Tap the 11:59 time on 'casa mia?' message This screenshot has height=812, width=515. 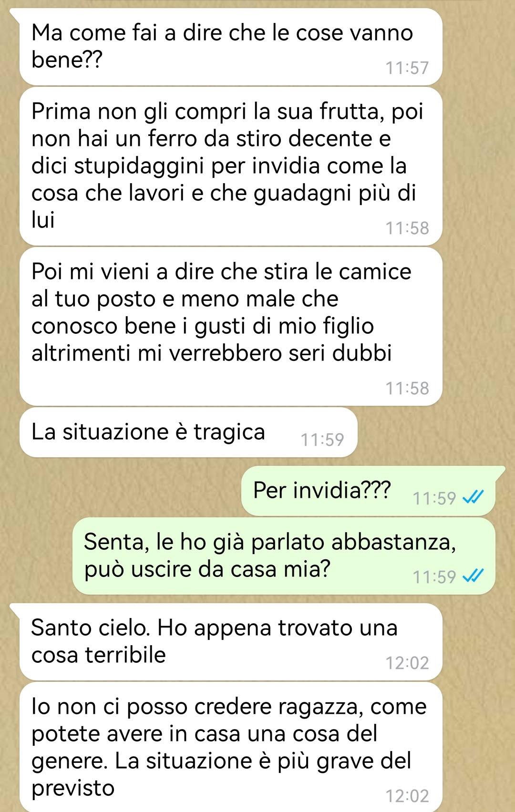(434, 577)
